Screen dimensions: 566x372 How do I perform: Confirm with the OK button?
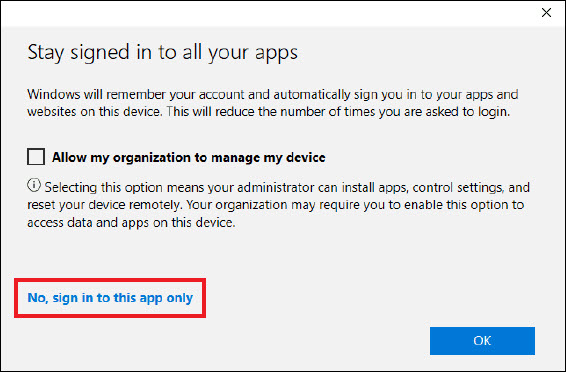click(x=482, y=341)
